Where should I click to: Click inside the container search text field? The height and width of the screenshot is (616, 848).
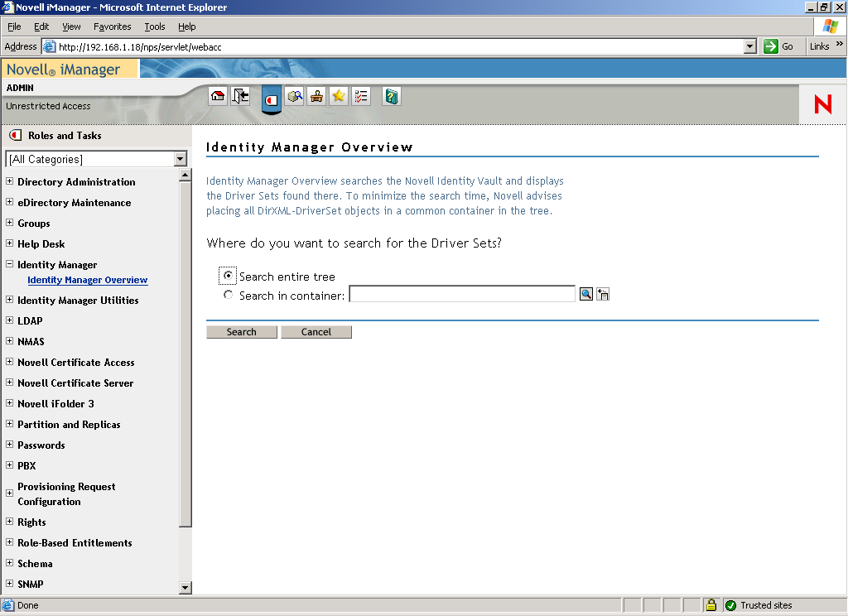pos(460,294)
